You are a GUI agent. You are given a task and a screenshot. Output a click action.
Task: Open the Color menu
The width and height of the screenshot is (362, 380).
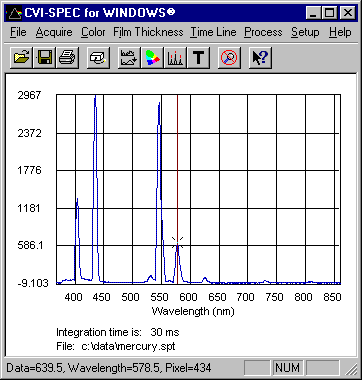point(93,32)
